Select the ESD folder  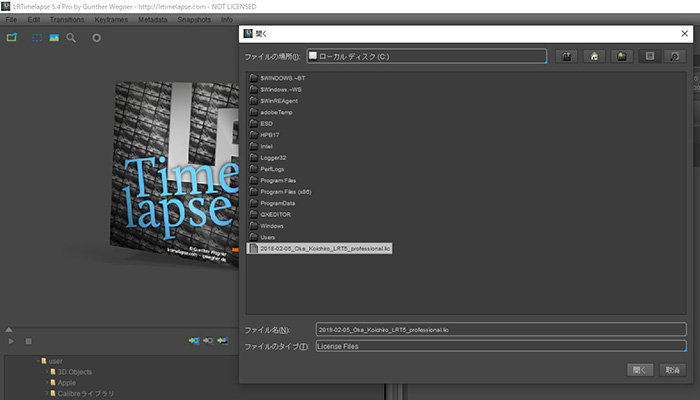point(261,124)
